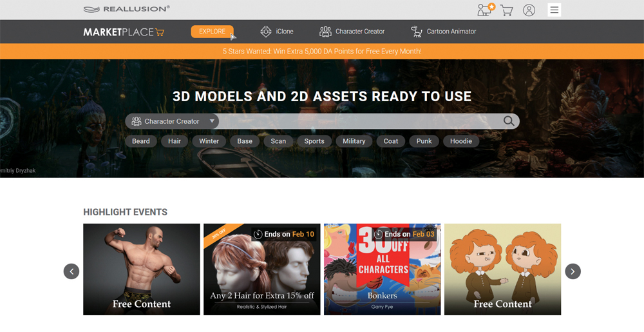The image size is (644, 332).
Task: Open the member rewards icon with star badge
Action: [486, 10]
